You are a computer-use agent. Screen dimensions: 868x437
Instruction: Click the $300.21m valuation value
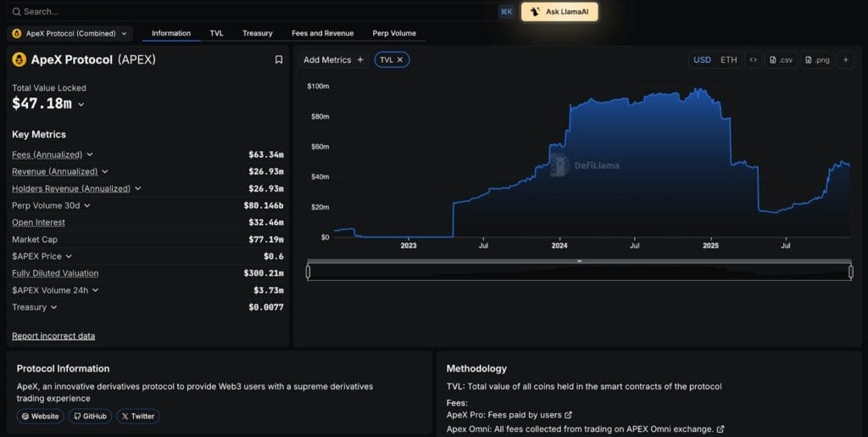coord(264,273)
